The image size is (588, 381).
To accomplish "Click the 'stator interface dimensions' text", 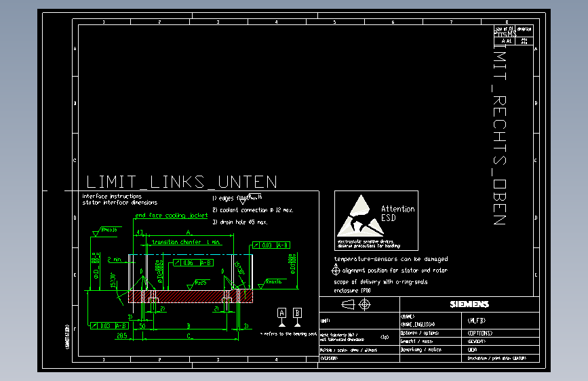I will (x=120, y=203).
